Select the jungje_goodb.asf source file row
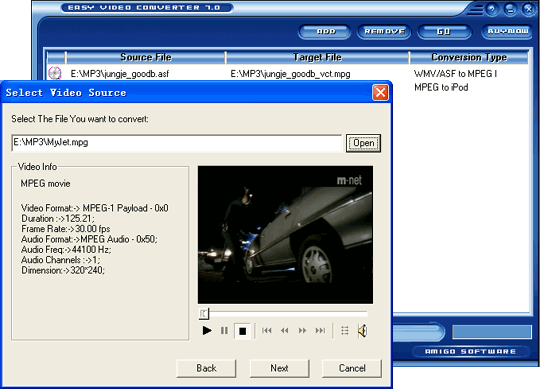Screen dimensions: 540x389 click(x=287, y=74)
